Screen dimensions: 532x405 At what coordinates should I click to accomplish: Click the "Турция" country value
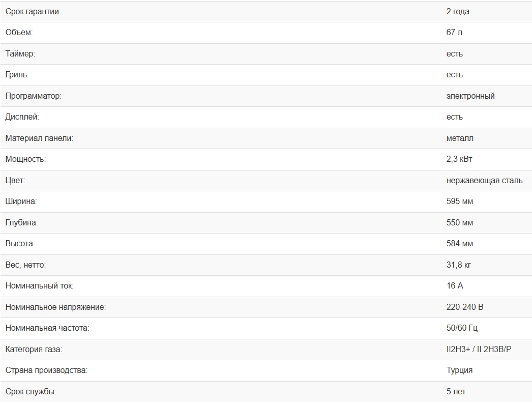[x=459, y=370]
